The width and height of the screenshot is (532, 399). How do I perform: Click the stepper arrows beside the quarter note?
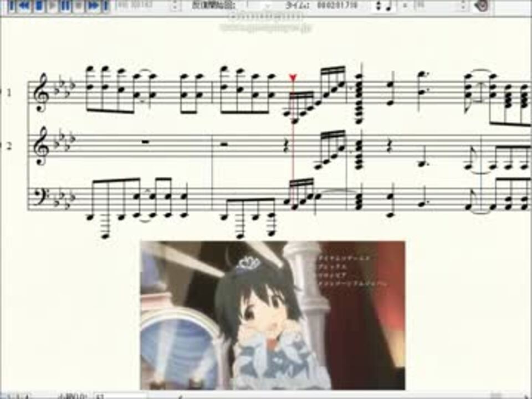(379, 6)
